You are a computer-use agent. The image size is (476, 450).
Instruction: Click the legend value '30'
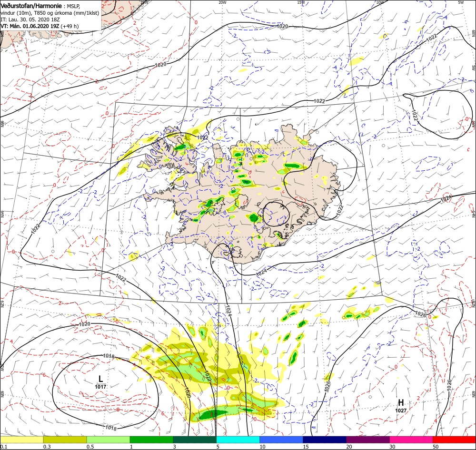[x=393, y=447]
